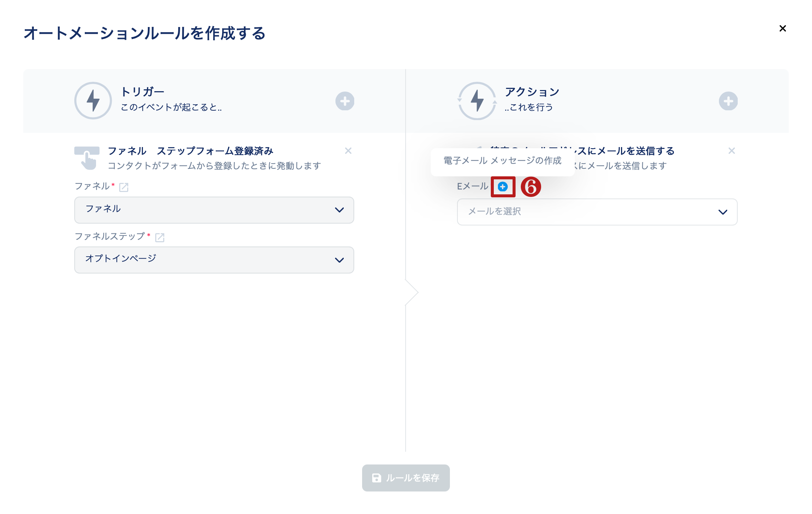Close the automation rule dialog
The width and height of the screenshot is (812, 514).
click(x=782, y=29)
